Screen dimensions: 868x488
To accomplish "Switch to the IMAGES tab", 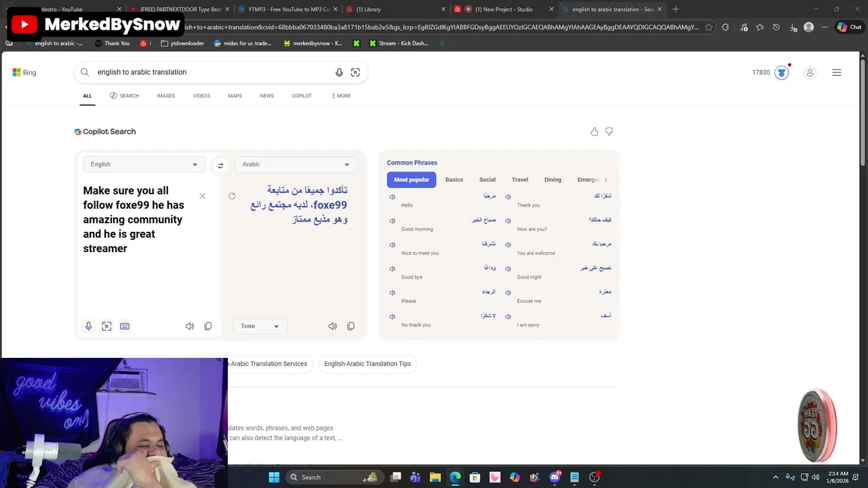I will pos(165,96).
